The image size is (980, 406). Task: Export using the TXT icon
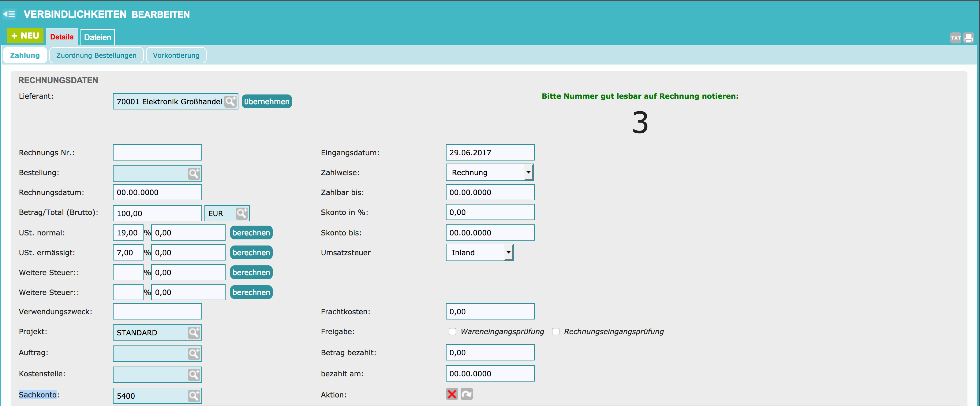click(956, 38)
